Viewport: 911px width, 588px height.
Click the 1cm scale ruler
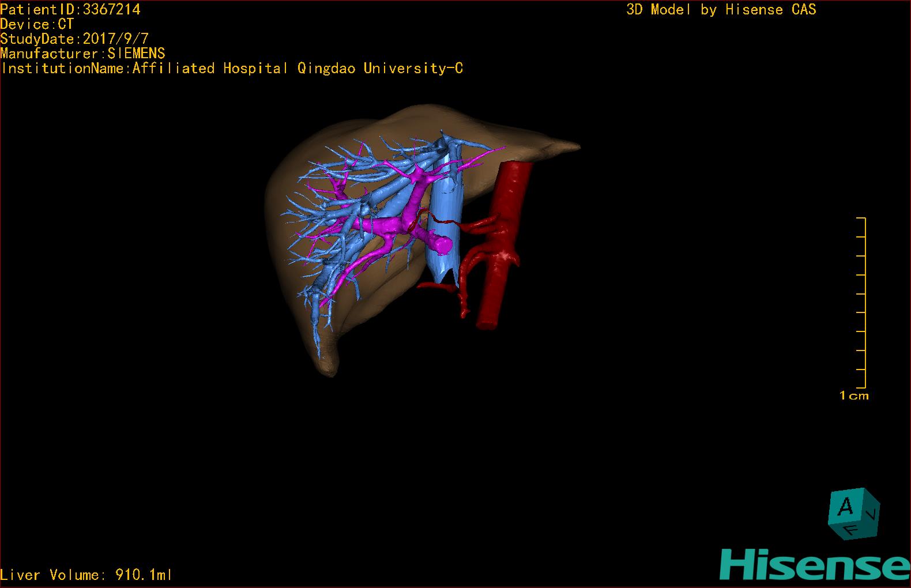click(861, 303)
